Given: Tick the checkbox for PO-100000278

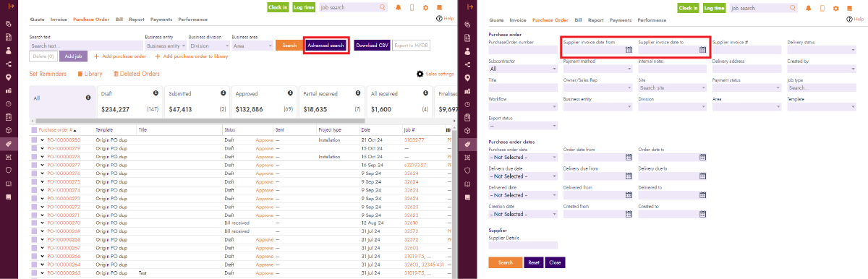Looking at the screenshot, I should pos(34,156).
